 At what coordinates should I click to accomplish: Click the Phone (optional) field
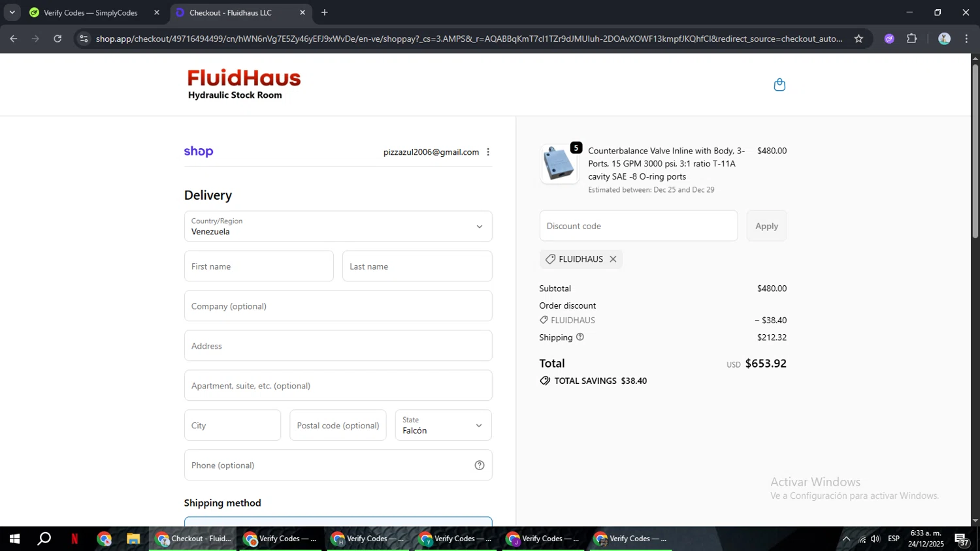tap(338, 465)
